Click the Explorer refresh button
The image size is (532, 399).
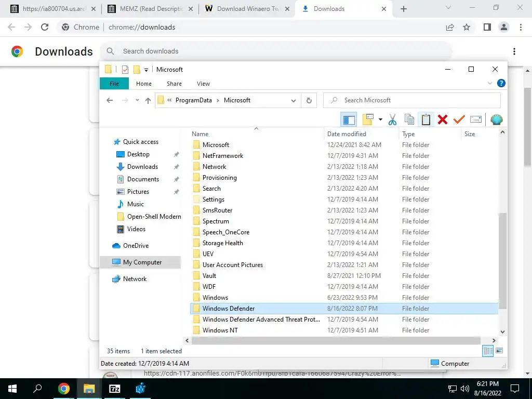pos(309,100)
